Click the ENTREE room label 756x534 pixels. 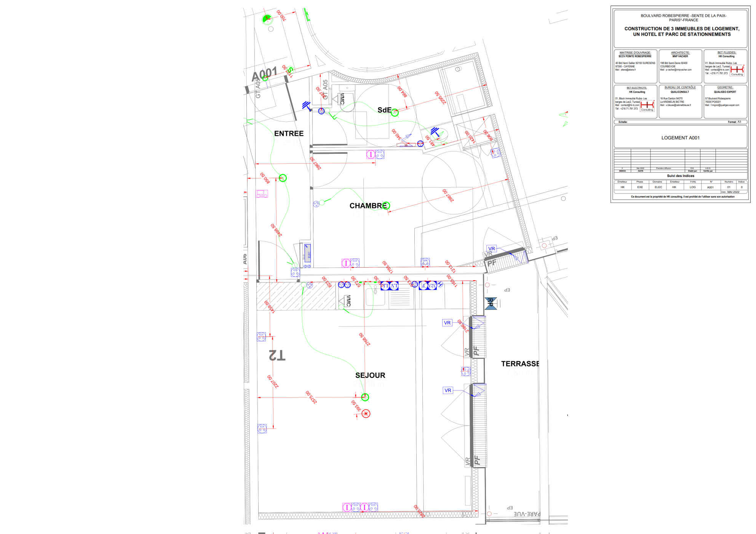(x=289, y=134)
